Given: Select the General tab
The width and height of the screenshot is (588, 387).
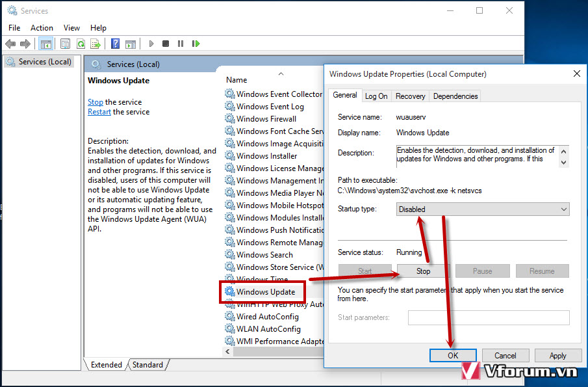Looking at the screenshot, I should 344,95.
